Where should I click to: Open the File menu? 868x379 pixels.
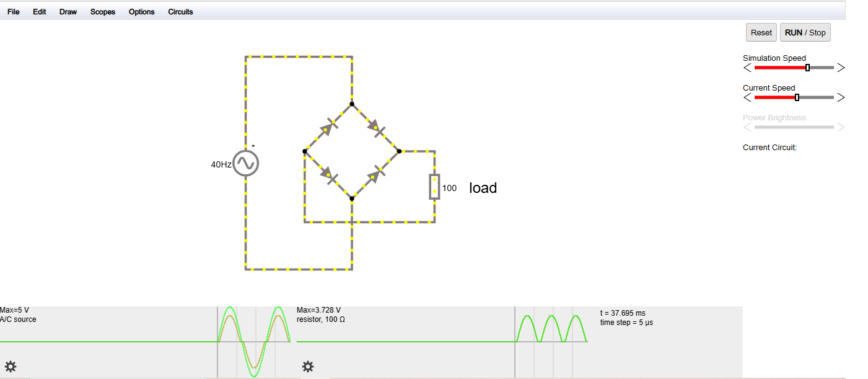13,12
